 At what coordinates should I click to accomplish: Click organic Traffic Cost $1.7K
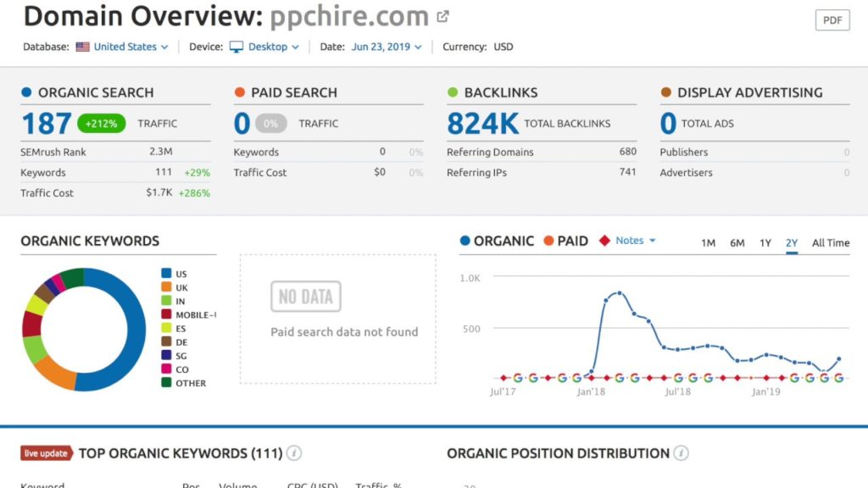pos(159,192)
